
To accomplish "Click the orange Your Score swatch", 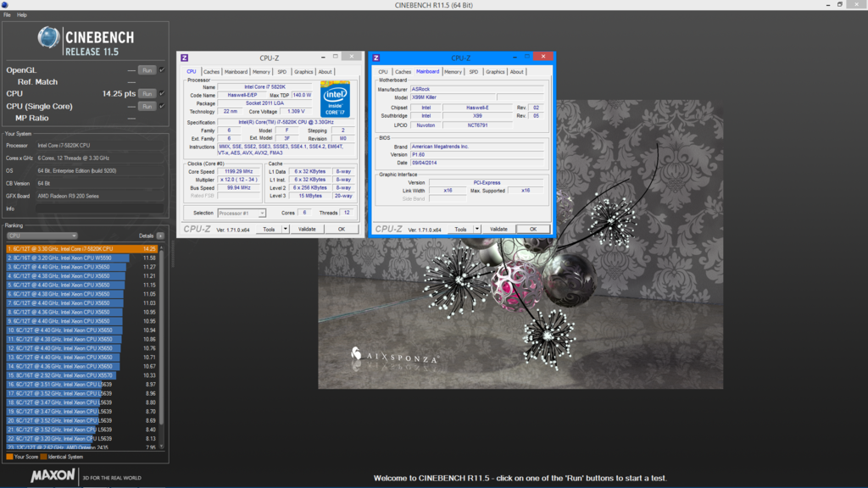I will (9, 457).
